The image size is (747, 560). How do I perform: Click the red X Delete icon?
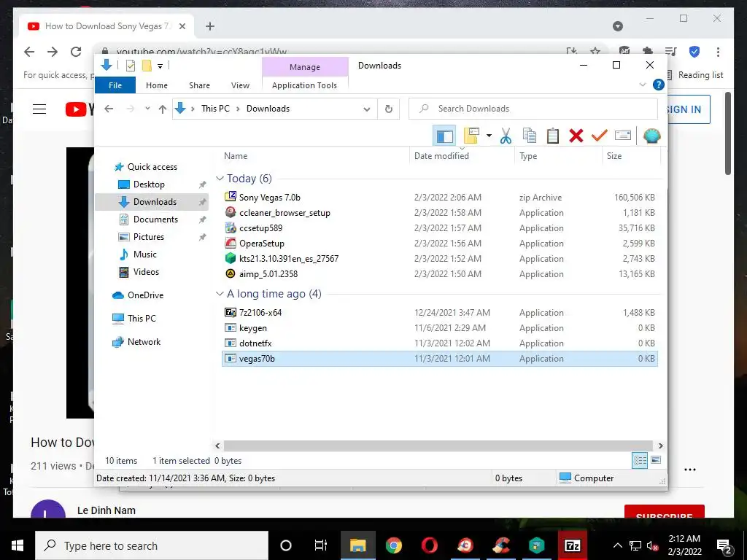(576, 136)
